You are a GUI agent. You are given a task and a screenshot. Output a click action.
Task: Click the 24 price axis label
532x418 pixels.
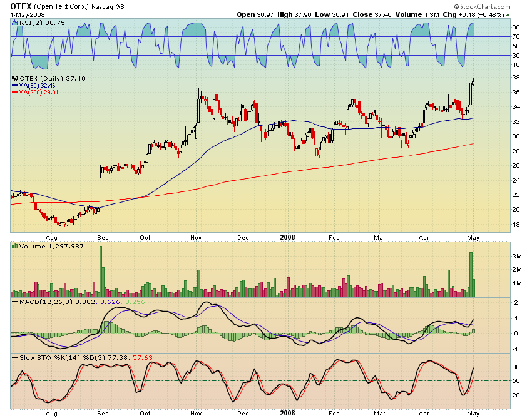click(516, 180)
